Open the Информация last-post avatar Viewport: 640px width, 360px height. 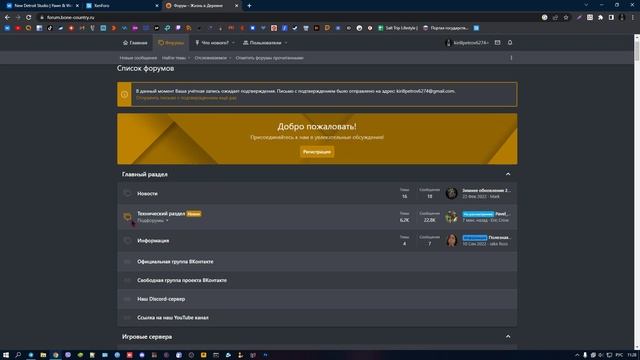tap(451, 240)
